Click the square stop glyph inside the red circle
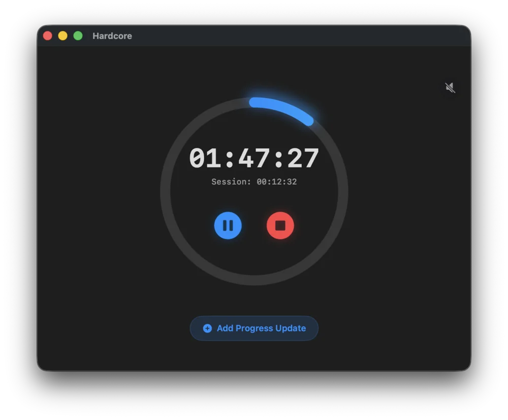Image resolution: width=508 pixels, height=420 pixels. click(280, 225)
